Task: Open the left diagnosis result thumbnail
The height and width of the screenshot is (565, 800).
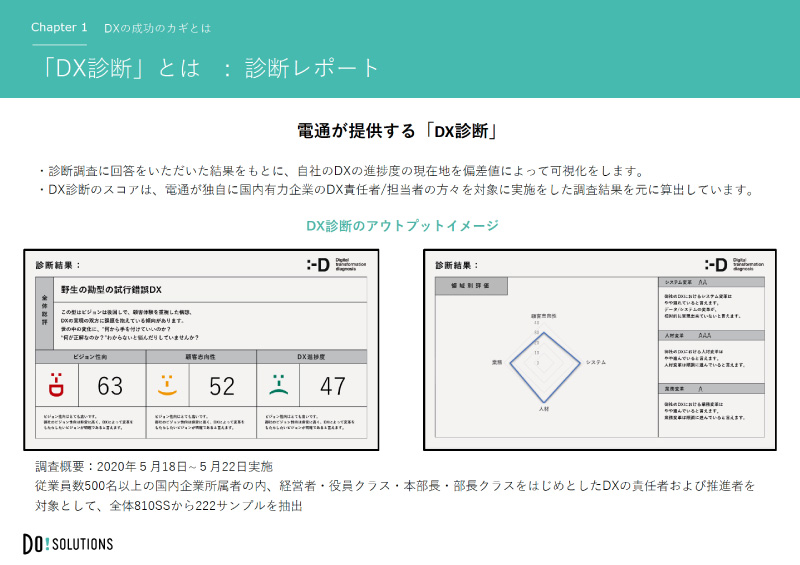Action: (201, 350)
